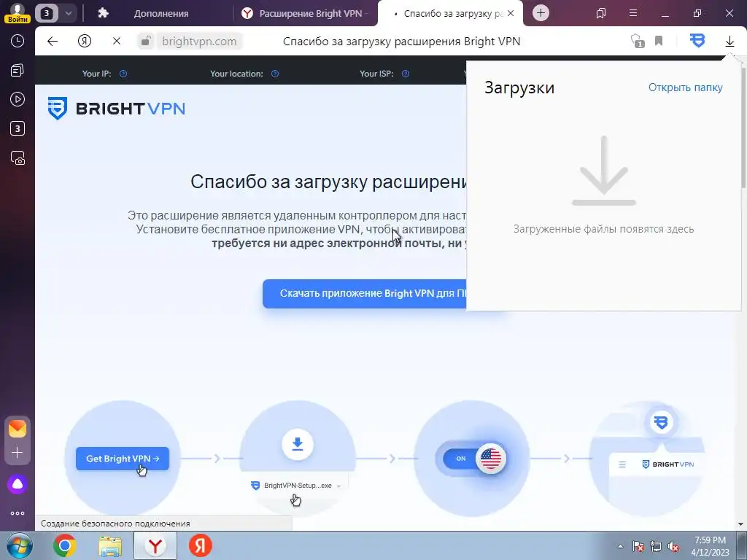Click Открыть папку link in downloads
The image size is (747, 560).
coord(685,87)
